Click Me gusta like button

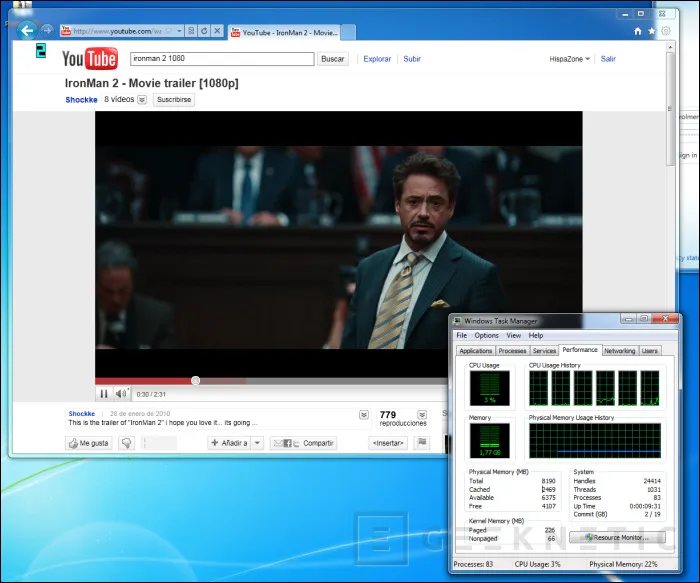[x=89, y=443]
